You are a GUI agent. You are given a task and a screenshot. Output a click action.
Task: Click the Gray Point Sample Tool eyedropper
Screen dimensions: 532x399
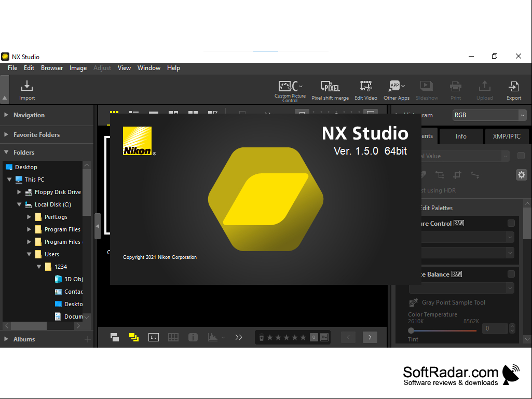click(x=413, y=302)
